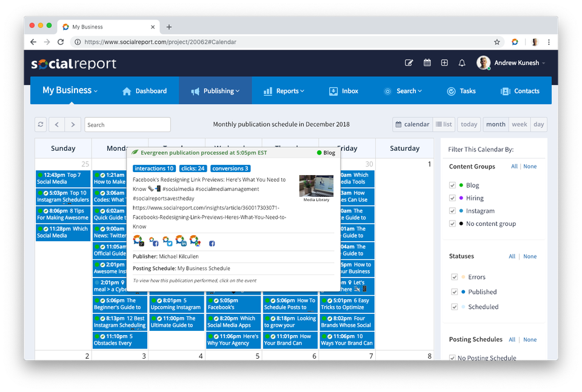Click the compose post pencil icon
Screen dimensions: 582x392
click(409, 63)
